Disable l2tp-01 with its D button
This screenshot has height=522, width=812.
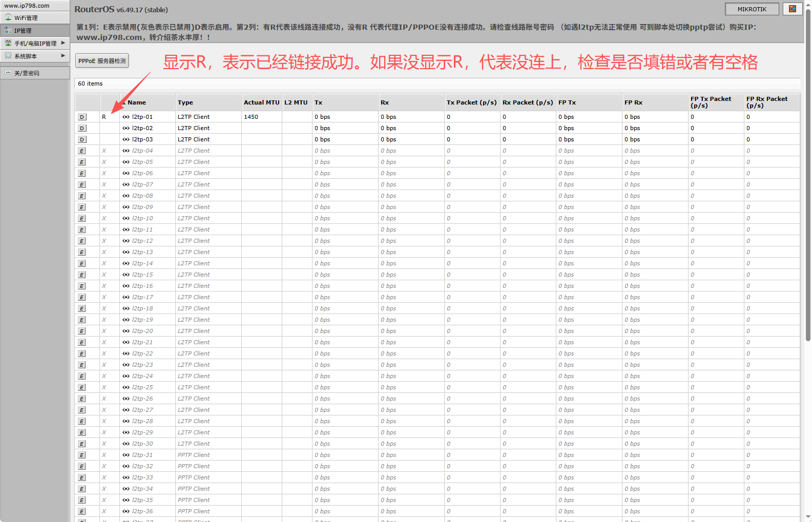click(x=82, y=117)
